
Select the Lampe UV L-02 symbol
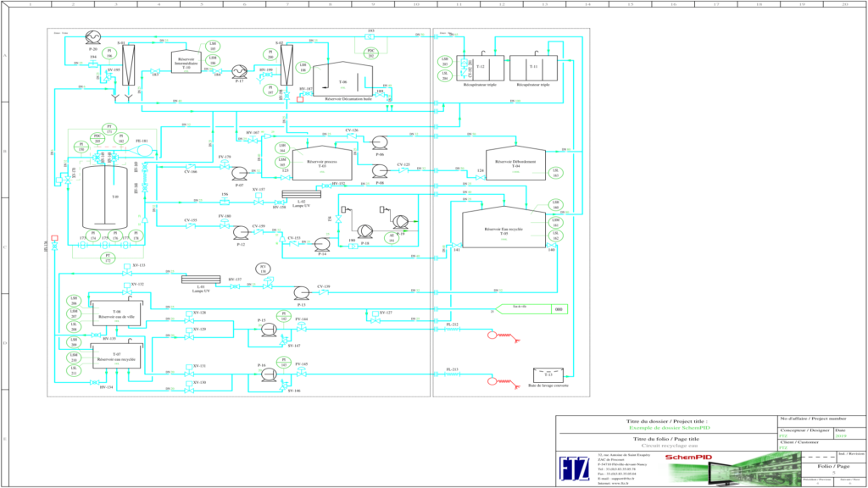301,193
